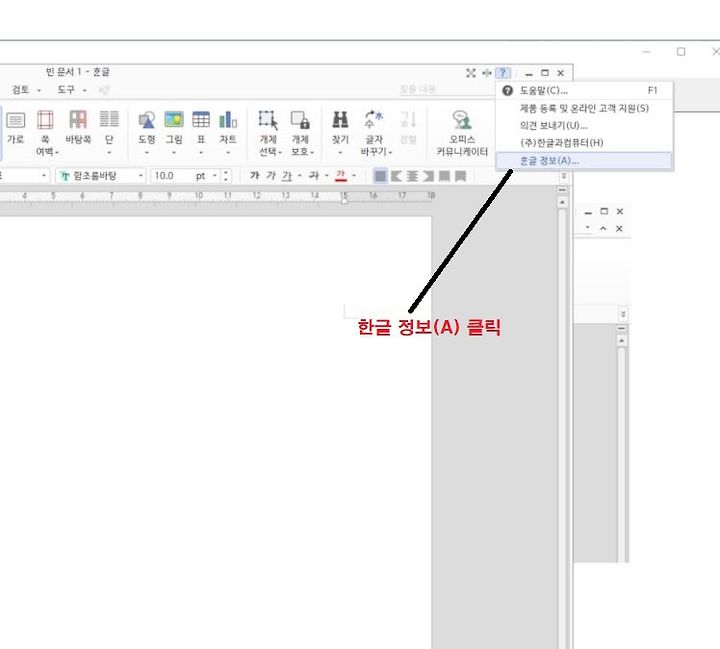Choose 도움말(C) from help menu

click(x=584, y=90)
